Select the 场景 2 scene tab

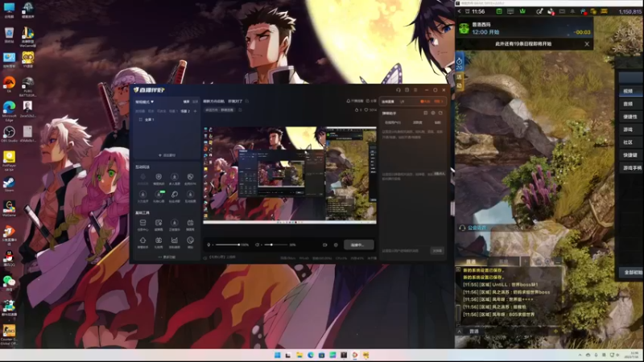(x=185, y=111)
